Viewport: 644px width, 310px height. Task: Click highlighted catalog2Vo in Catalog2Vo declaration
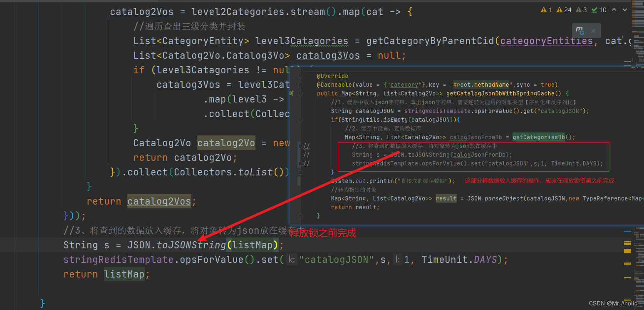click(x=226, y=143)
